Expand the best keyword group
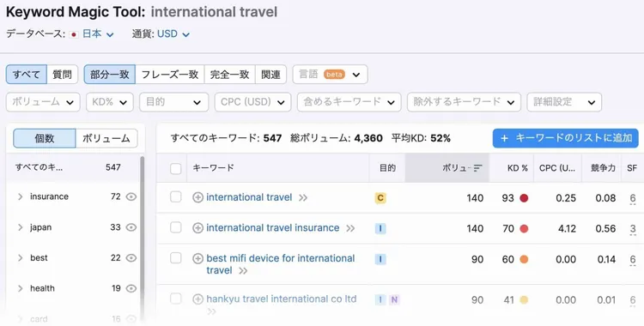The width and height of the screenshot is (644, 326). click(x=20, y=258)
